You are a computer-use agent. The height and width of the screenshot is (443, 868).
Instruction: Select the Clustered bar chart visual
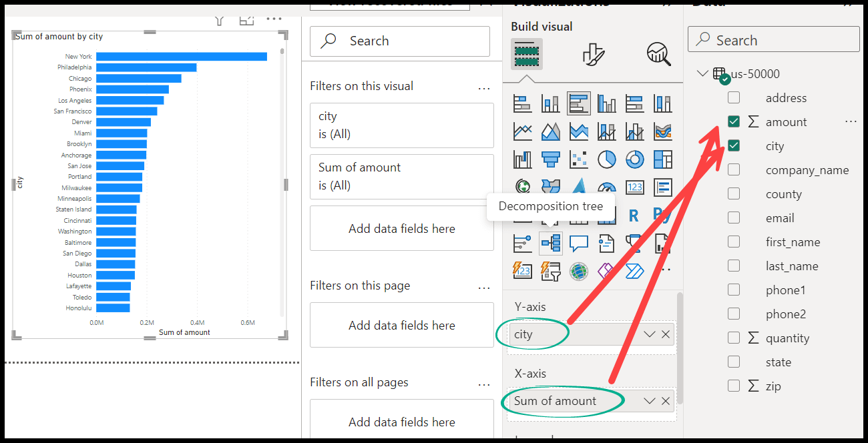point(579,103)
